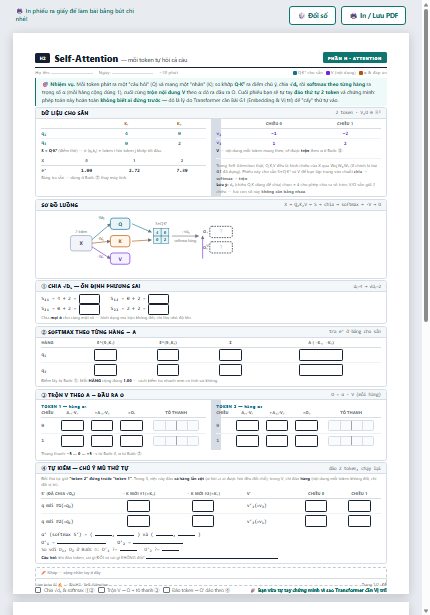The width and height of the screenshot is (430, 615).
Task: Click the page's vertical scrollbar thumb
Action: 426,165
